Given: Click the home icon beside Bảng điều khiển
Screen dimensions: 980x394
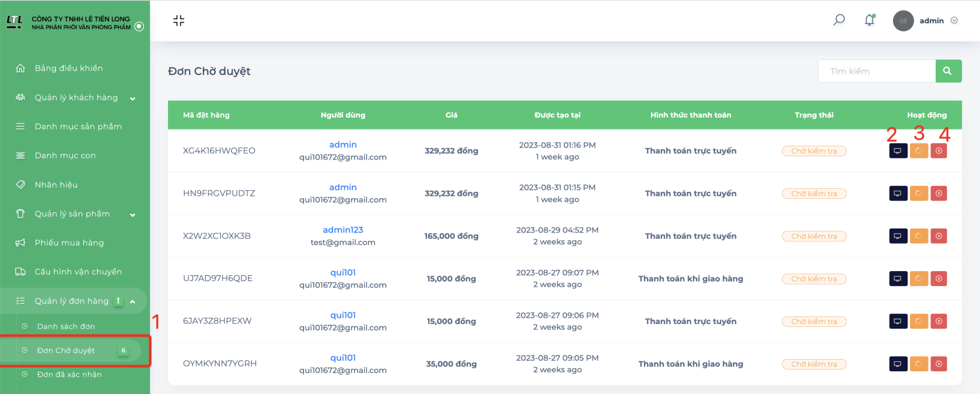Looking at the screenshot, I should pos(20,68).
